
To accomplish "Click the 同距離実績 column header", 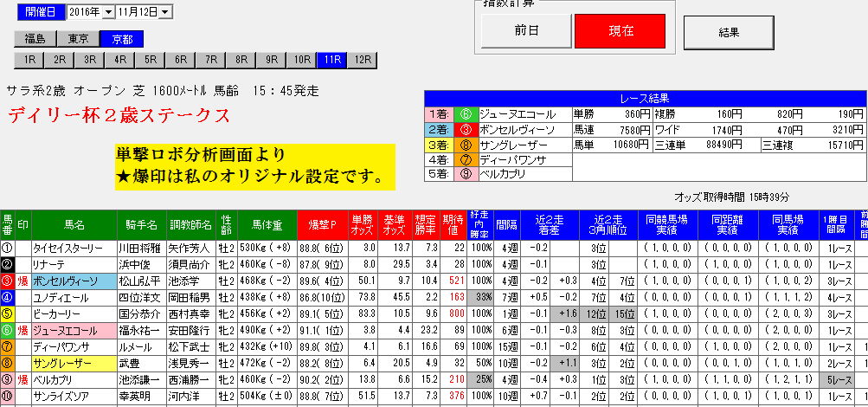I will click(728, 225).
